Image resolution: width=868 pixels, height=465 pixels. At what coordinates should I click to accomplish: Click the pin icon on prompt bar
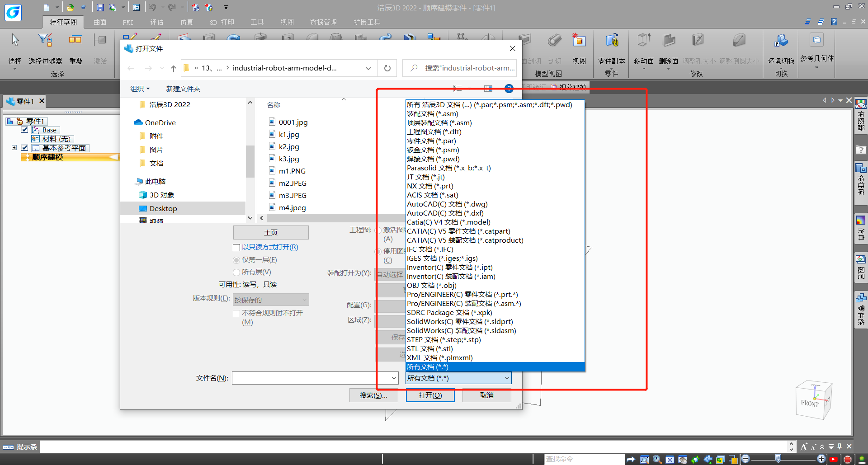(840, 446)
